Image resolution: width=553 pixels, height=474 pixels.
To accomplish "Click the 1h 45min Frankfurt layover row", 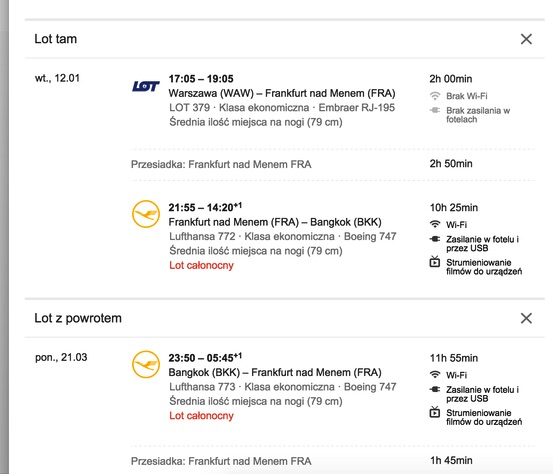I will [x=333, y=461].
